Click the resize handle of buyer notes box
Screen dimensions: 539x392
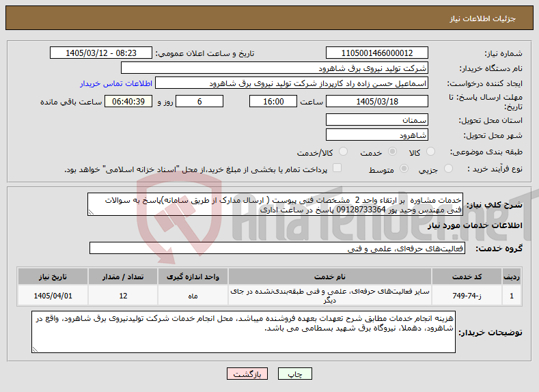35,350
